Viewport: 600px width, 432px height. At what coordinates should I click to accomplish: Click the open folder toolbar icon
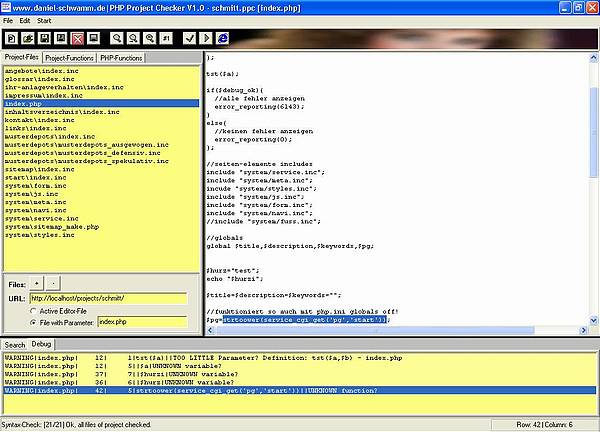[x=28, y=38]
